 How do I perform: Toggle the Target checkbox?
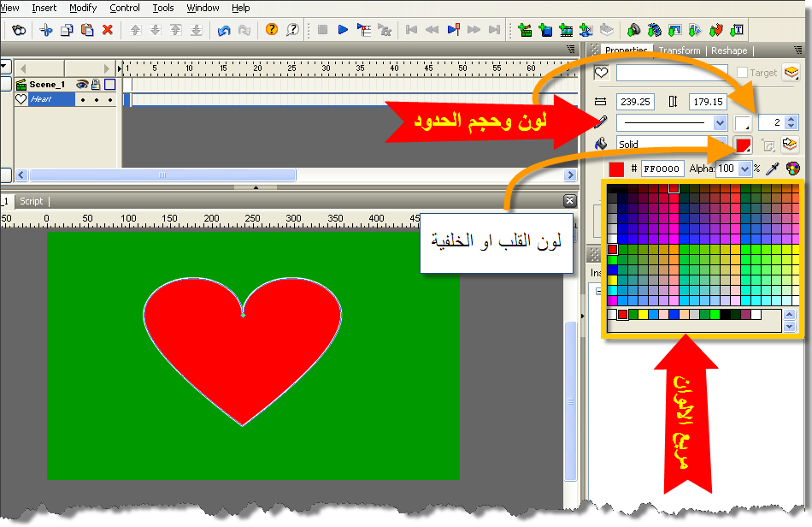pyautogui.click(x=742, y=74)
